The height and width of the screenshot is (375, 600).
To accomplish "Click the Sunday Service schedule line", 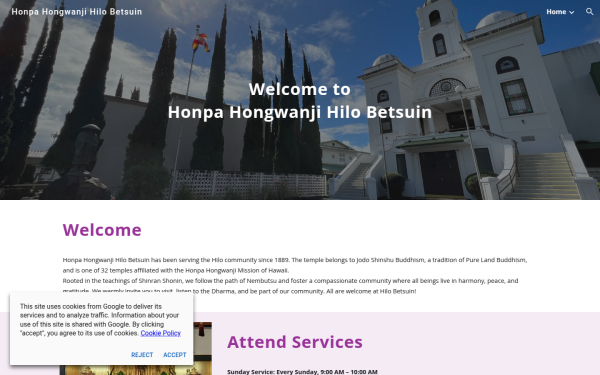I will click(x=302, y=372).
